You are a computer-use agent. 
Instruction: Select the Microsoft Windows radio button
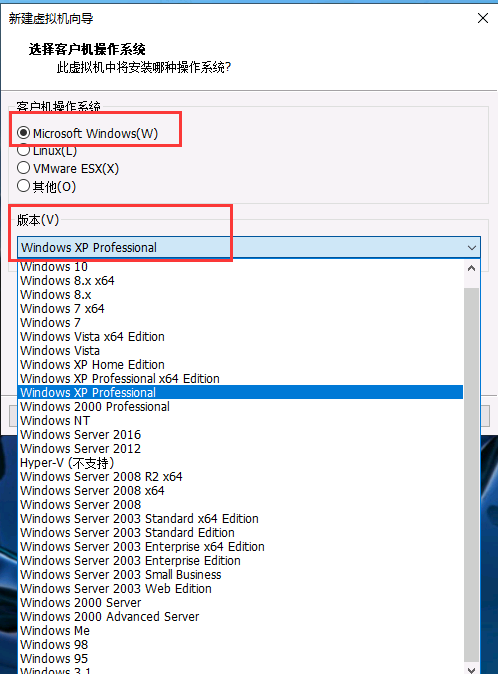coord(23,133)
